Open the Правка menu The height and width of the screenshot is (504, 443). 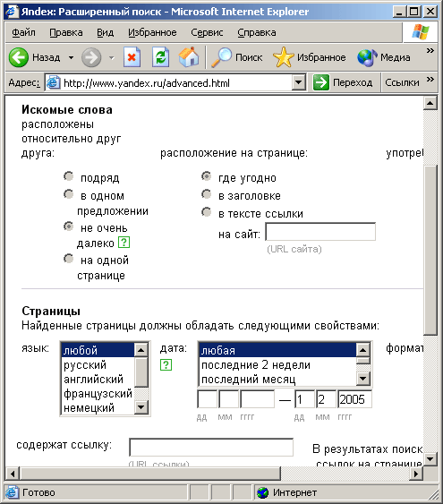(66, 32)
